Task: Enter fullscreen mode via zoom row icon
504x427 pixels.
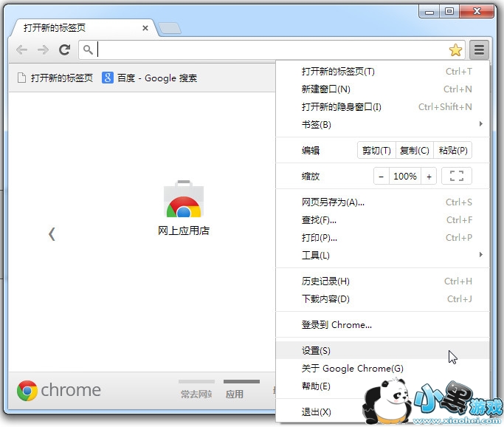Action: (x=457, y=176)
